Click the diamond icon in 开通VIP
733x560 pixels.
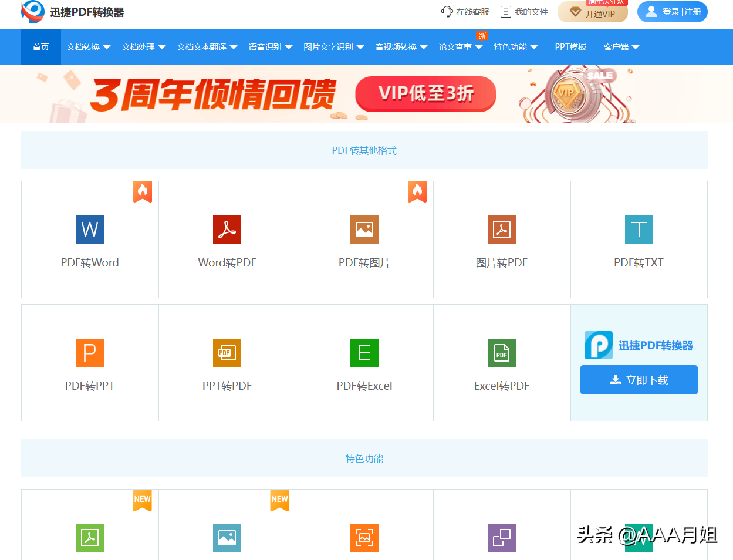pos(576,12)
